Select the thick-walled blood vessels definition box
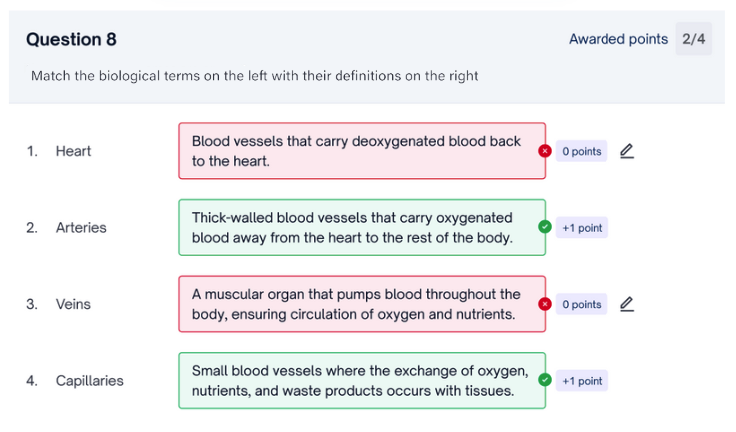Viewport: 736px width, 432px height. click(x=362, y=227)
